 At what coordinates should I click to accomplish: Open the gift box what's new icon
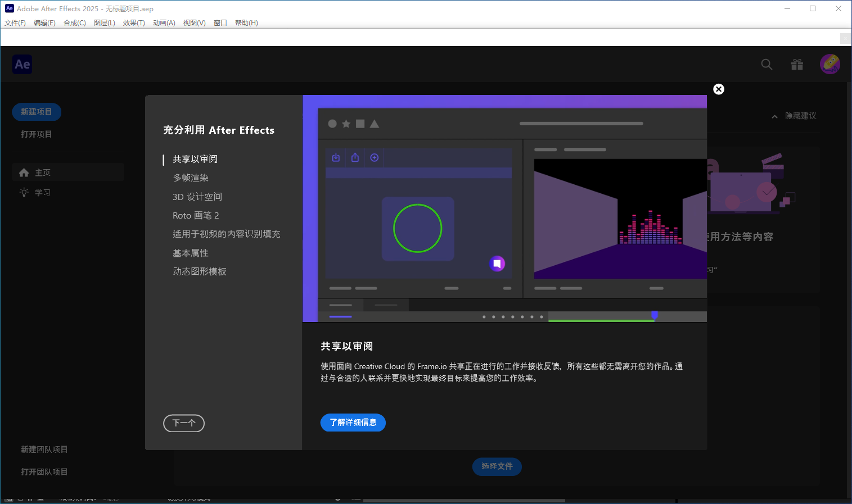[797, 65]
